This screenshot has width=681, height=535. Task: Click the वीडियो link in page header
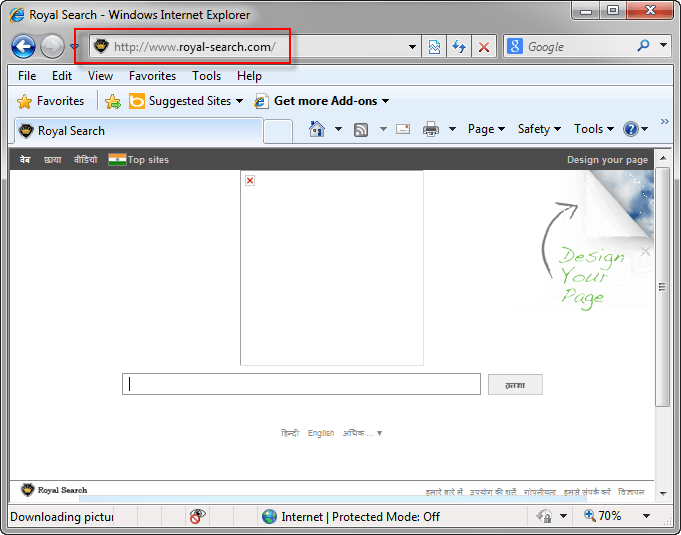(x=86, y=160)
